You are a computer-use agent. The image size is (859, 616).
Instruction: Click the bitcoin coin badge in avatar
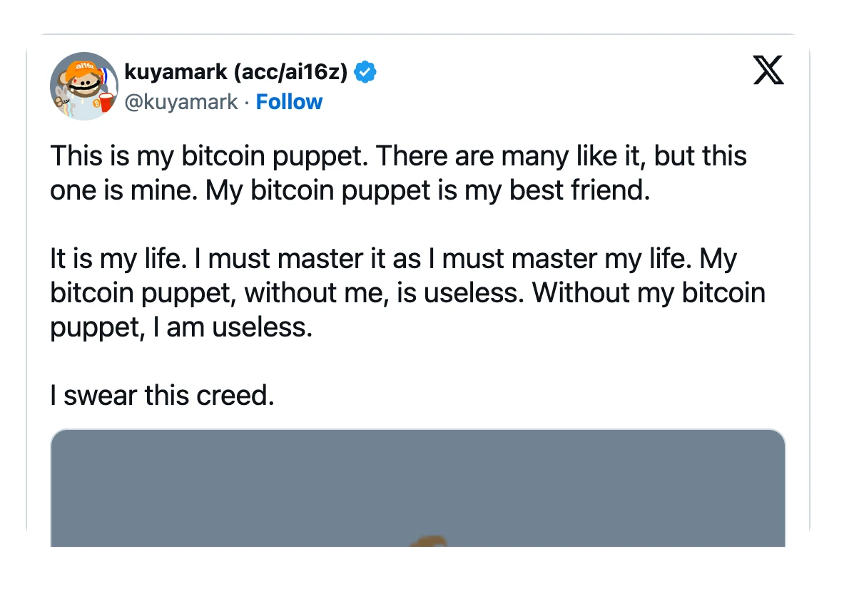[96, 104]
